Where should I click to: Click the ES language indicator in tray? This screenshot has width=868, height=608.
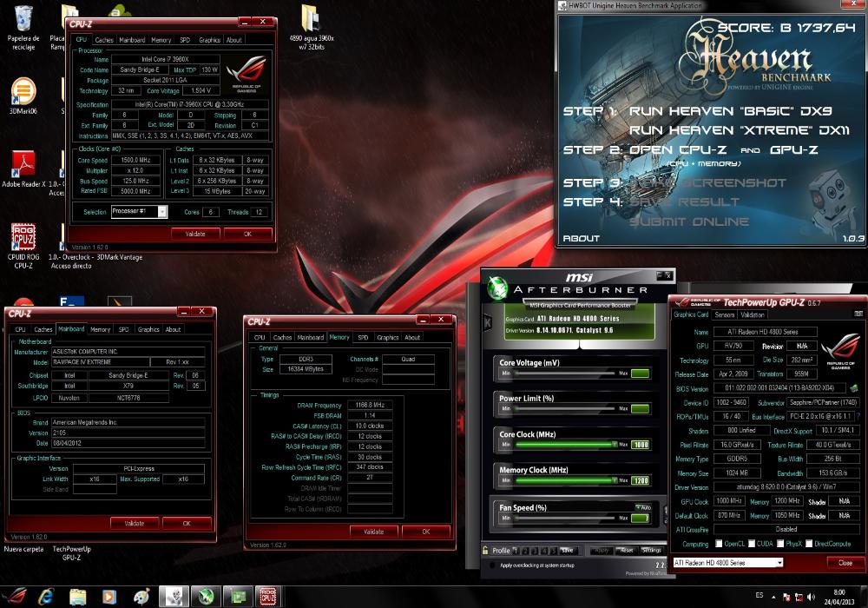[759, 595]
